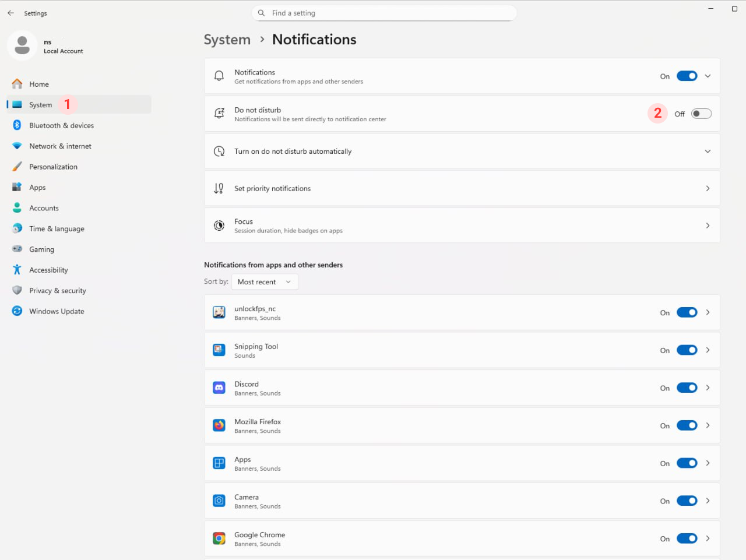Toggle off Google Chrome notifications
746x560 pixels.
[x=687, y=539]
